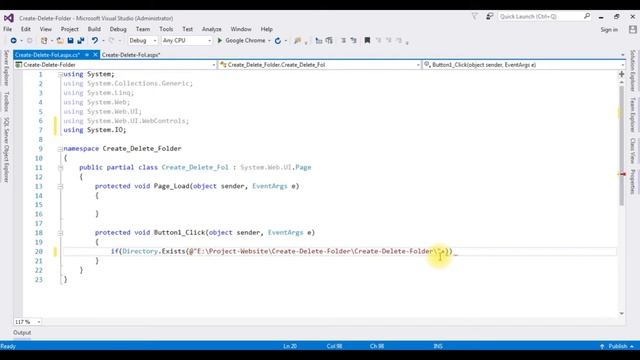This screenshot has width=640, height=360.
Task: Click the account avatar icon
Action: point(633,29)
